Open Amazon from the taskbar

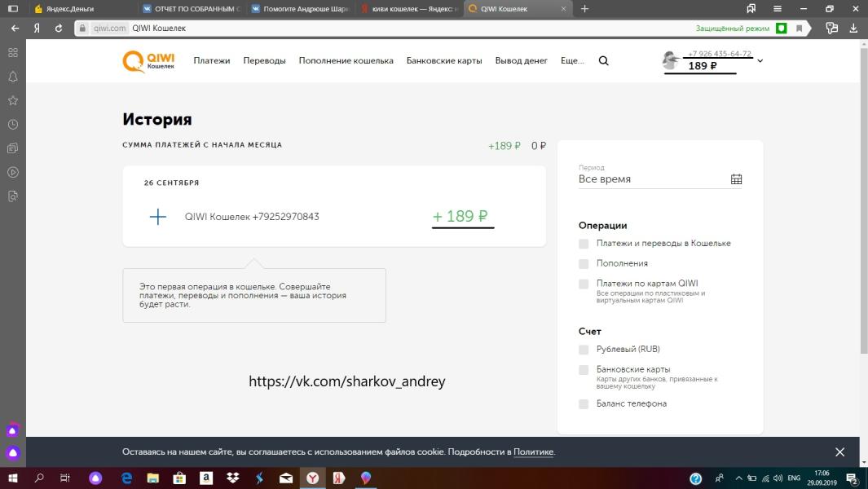tap(206, 478)
